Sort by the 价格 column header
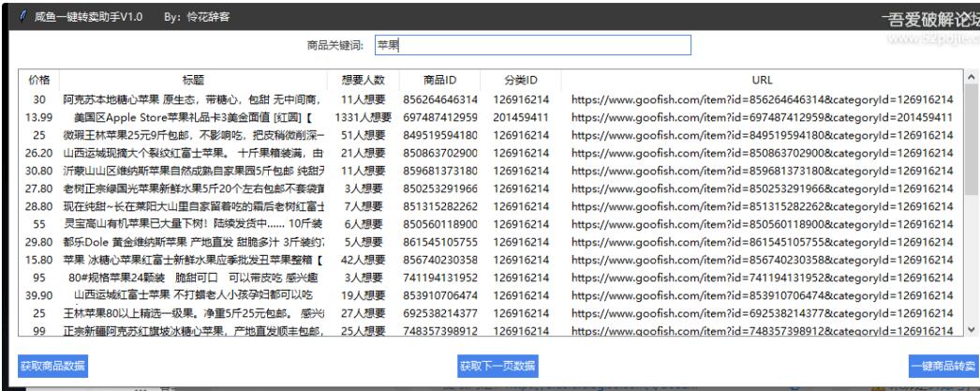This screenshot has width=980, height=391. [x=39, y=81]
